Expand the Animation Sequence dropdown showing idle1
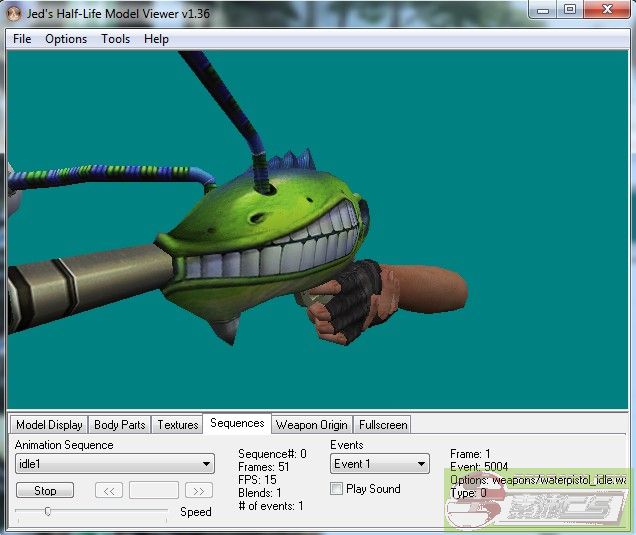This screenshot has height=535, width=636. 115,464
